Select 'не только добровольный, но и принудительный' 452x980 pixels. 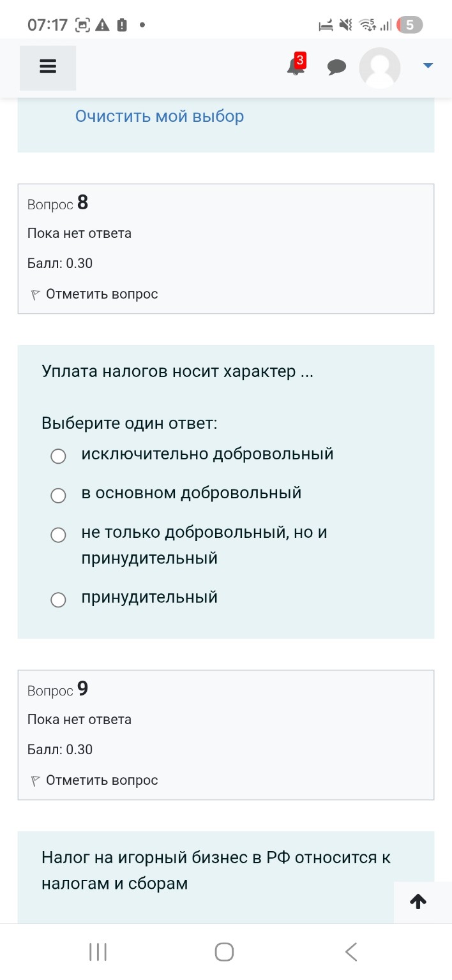pos(59,535)
